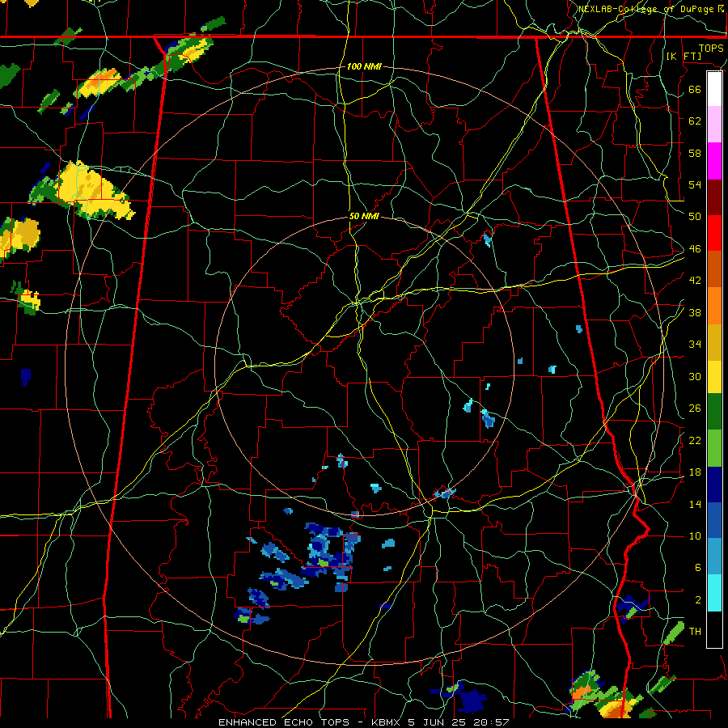Click the legend value '38'
728x728 pixels.
pos(695,312)
